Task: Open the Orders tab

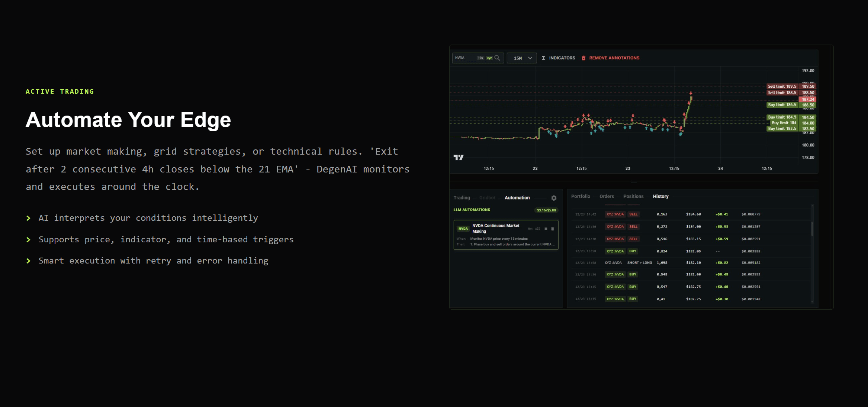Action: pyautogui.click(x=607, y=196)
